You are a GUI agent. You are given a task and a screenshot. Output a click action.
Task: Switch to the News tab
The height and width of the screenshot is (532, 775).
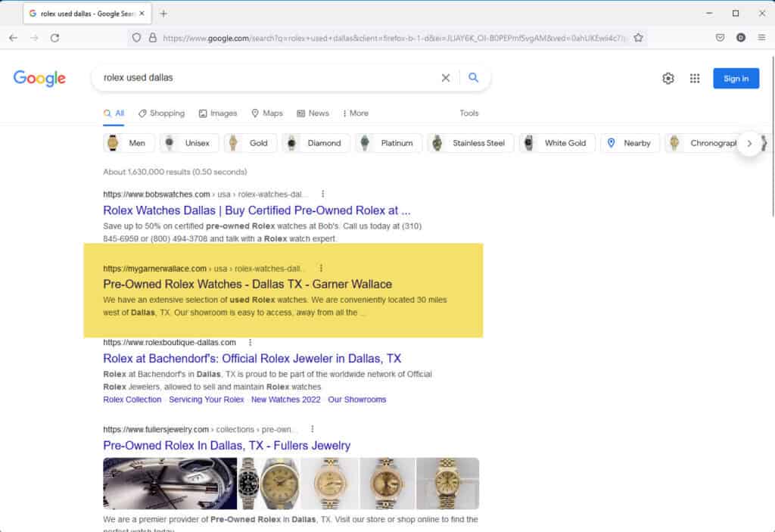(x=313, y=114)
